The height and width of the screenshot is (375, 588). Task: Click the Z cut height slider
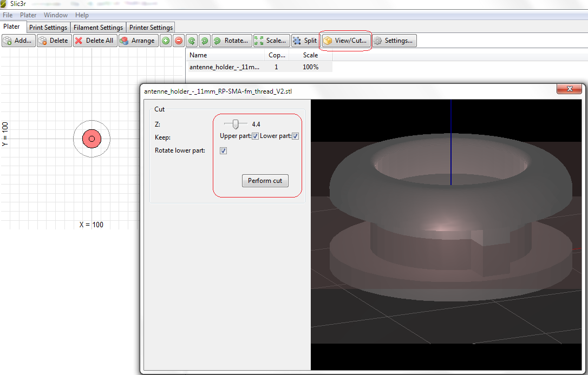236,124
